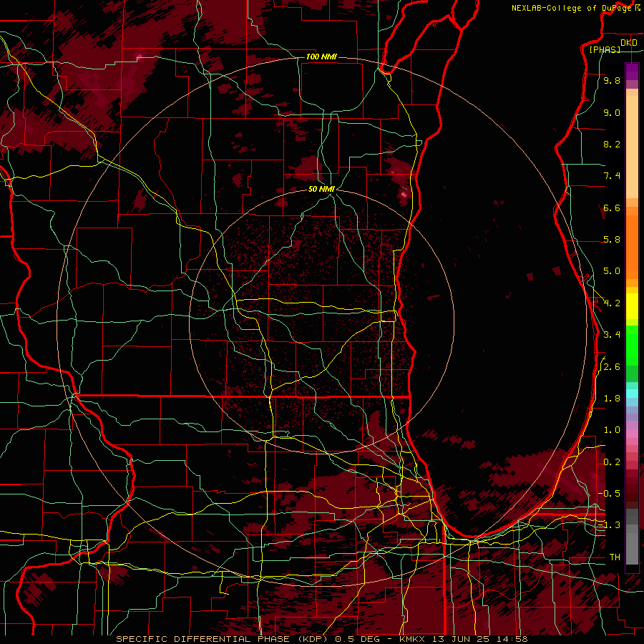Viewport: 644px width, 644px height.
Task: Select the 6.6 scale label
Action: 612,208
